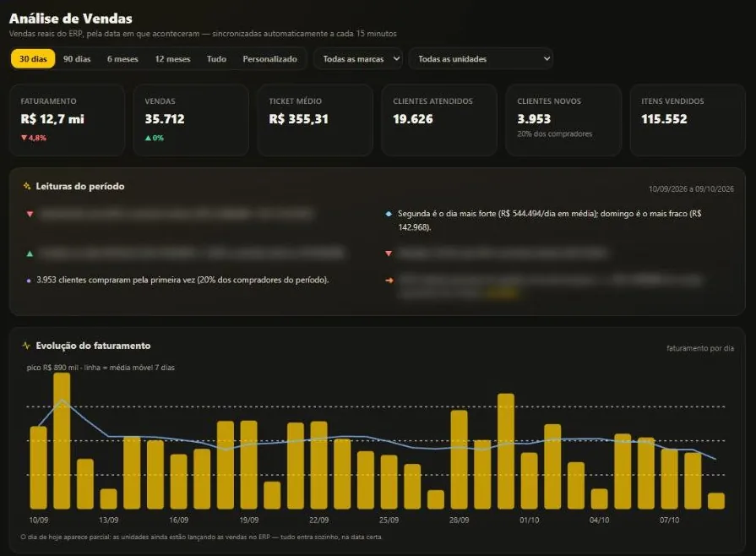
Task: Open the Todas as unidades dropdown
Action: pyautogui.click(x=481, y=59)
